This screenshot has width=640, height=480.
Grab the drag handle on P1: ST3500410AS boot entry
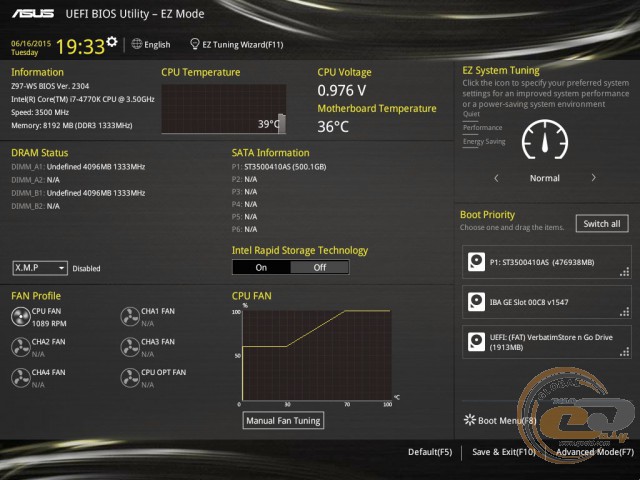pos(624,272)
